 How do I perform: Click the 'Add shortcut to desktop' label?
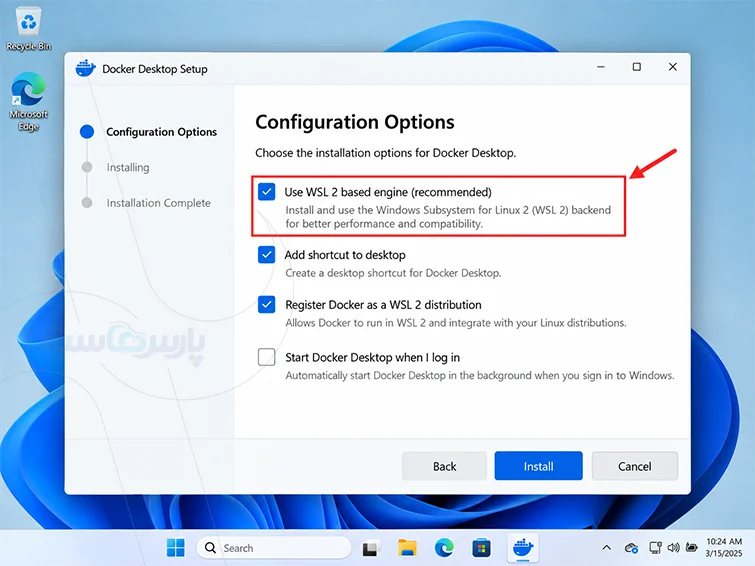pos(345,255)
